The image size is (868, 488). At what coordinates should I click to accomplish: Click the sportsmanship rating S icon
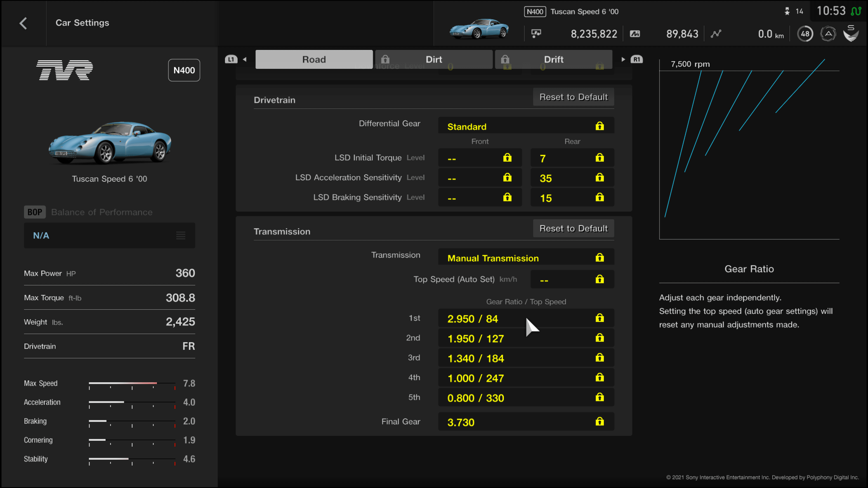pyautogui.click(x=851, y=33)
